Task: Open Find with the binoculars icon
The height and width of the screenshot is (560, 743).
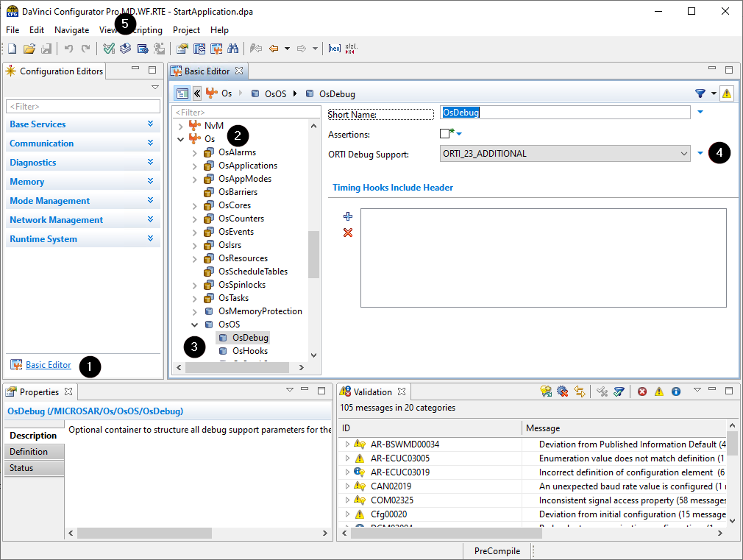Action: (232, 49)
